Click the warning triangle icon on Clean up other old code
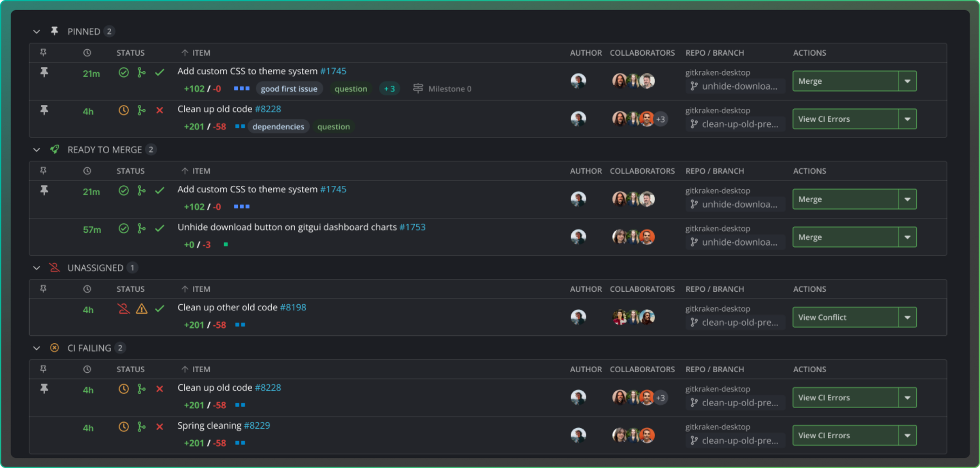Viewport: 980px width, 468px height. [142, 309]
